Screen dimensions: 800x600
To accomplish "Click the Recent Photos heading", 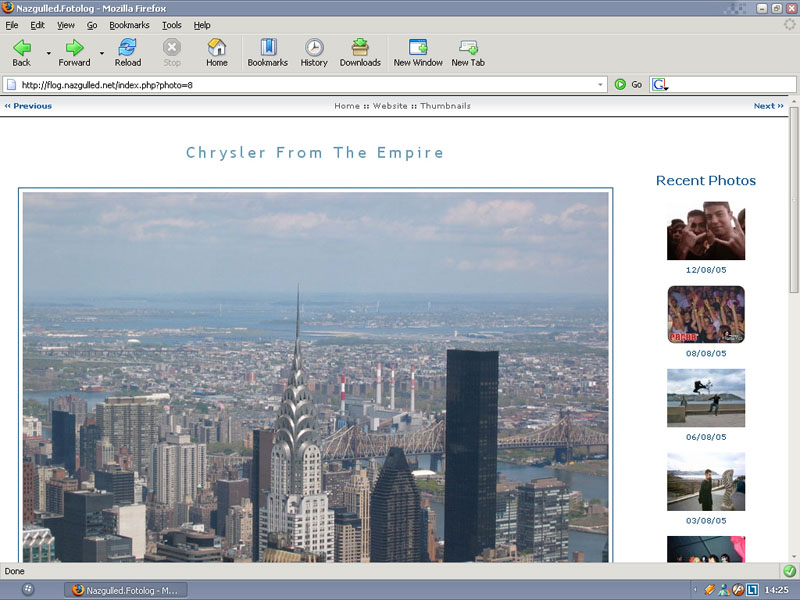I will 706,181.
